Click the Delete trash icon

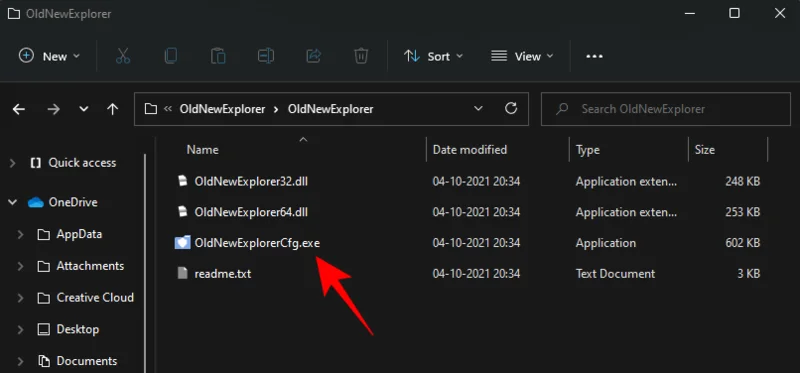pyautogui.click(x=361, y=56)
